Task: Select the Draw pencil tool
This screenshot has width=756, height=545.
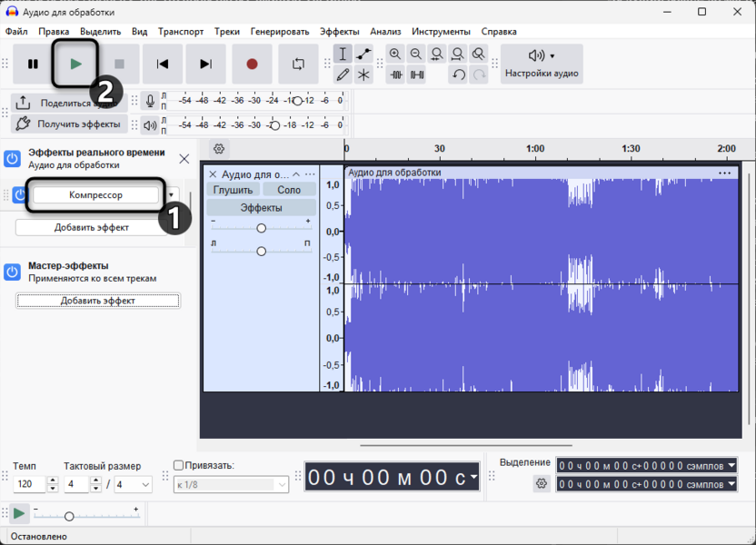Action: (343, 74)
